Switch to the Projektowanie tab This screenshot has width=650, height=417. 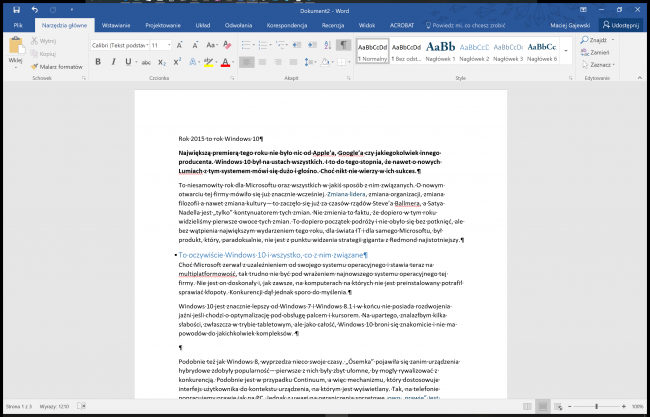point(163,25)
